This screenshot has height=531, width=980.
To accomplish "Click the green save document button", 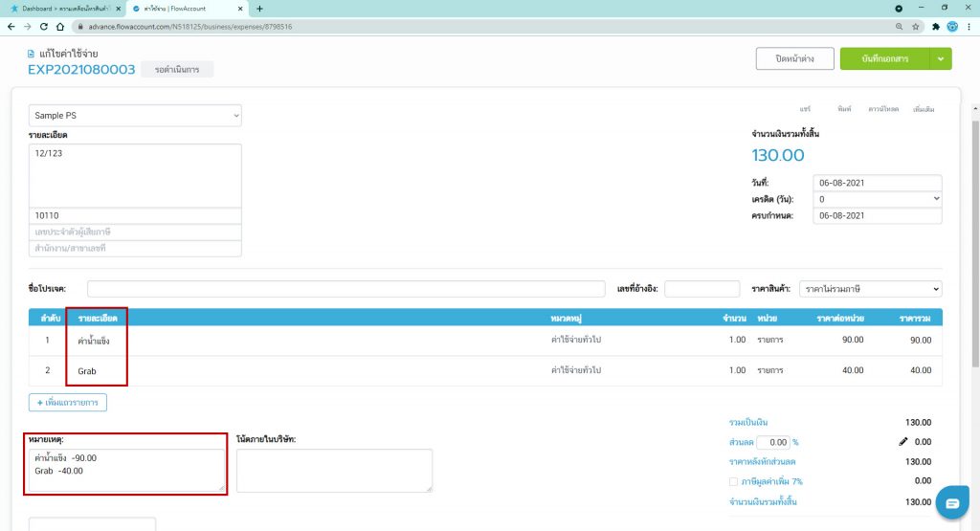I will [x=883, y=59].
